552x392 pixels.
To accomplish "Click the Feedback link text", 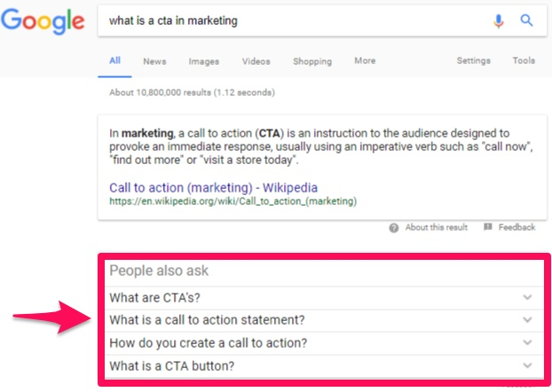I will point(517,228).
